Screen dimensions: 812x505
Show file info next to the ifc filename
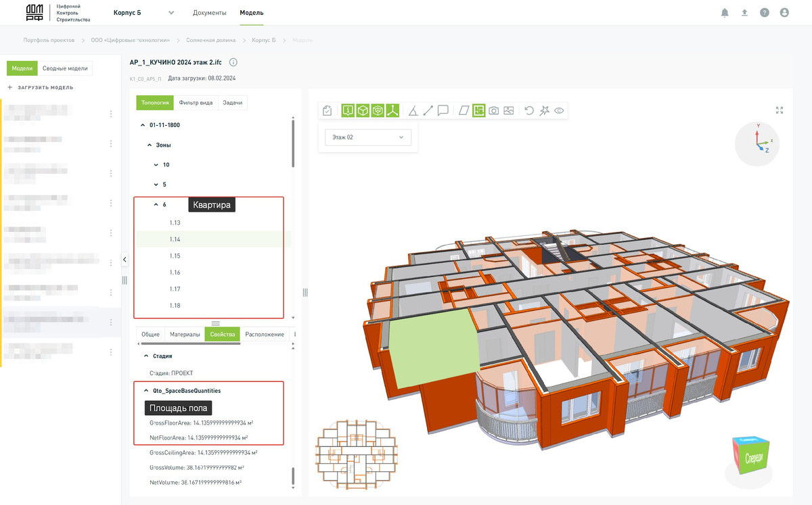click(233, 62)
